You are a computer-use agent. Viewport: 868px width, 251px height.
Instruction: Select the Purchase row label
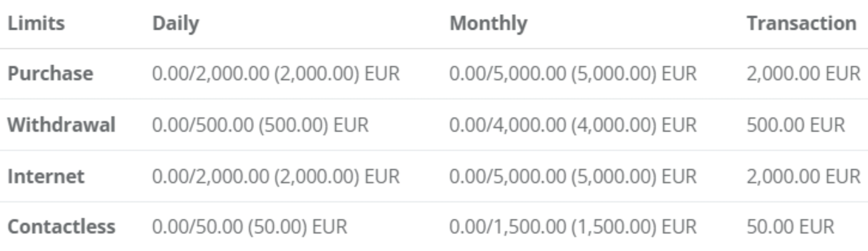point(50,73)
